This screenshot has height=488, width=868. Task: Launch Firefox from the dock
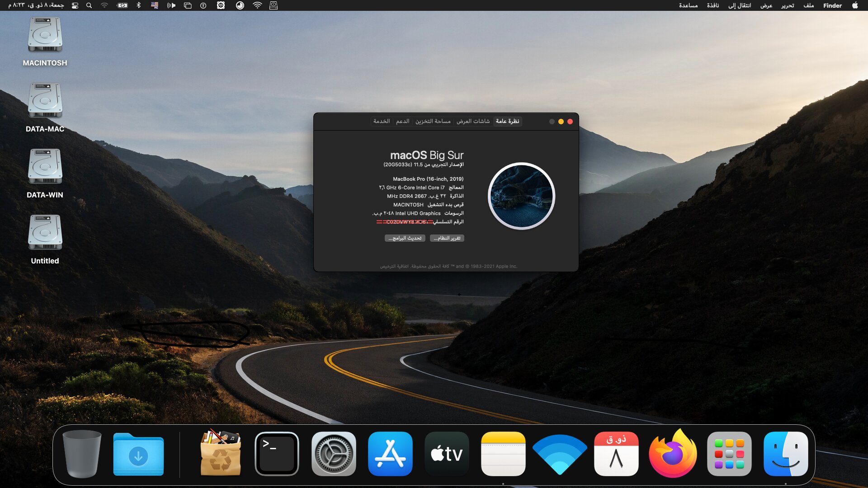tap(673, 454)
